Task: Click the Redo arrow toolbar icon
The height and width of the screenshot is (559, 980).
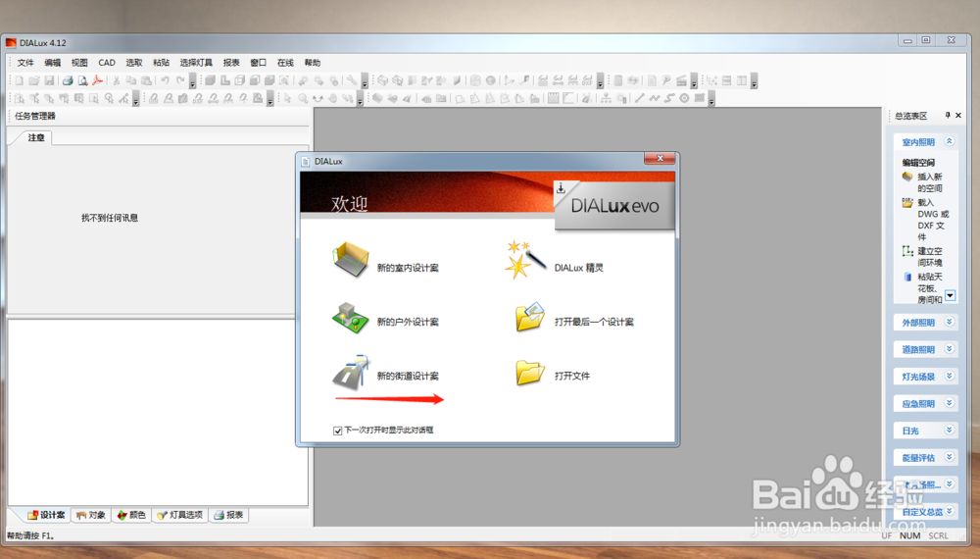Action: (x=180, y=80)
